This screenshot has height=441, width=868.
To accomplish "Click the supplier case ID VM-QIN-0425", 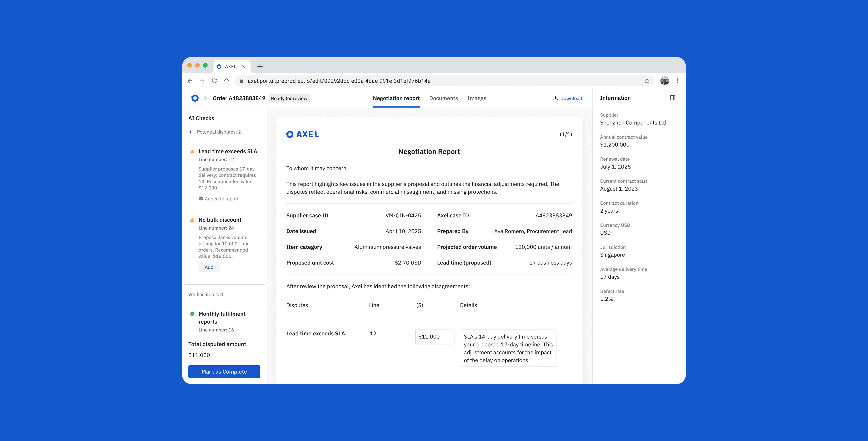I will tap(403, 216).
